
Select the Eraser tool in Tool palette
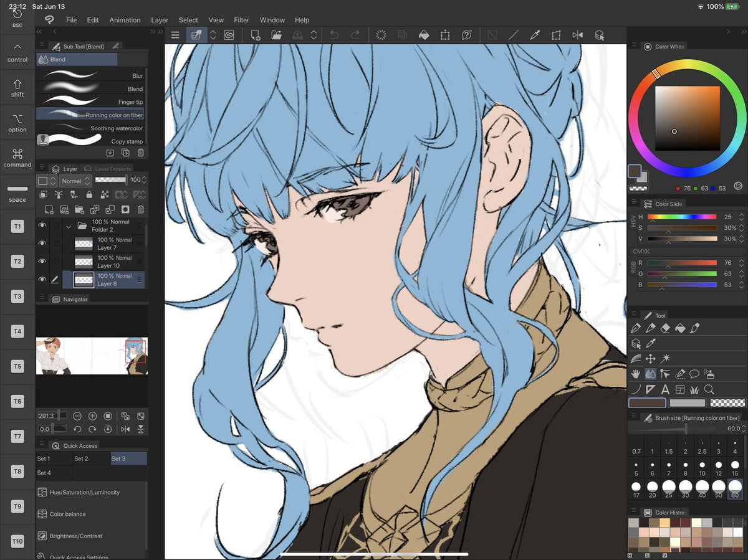coord(665,328)
